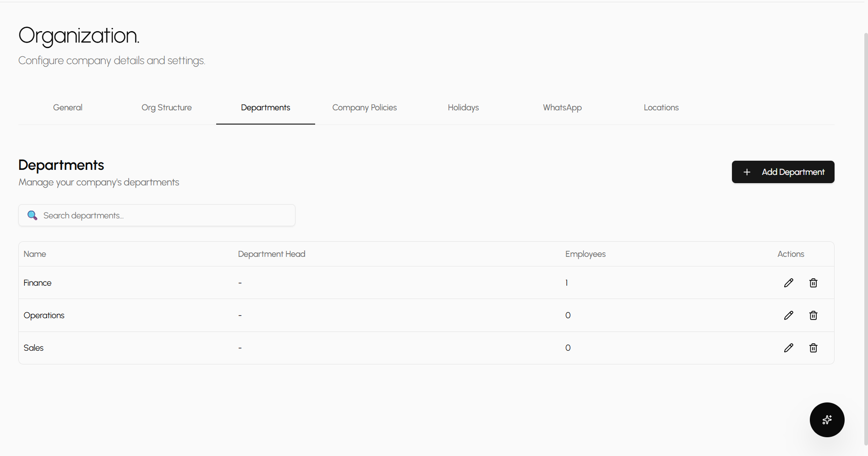Open the AI sparkle assistant button
Viewport: 868px width, 456px height.
[x=827, y=420]
